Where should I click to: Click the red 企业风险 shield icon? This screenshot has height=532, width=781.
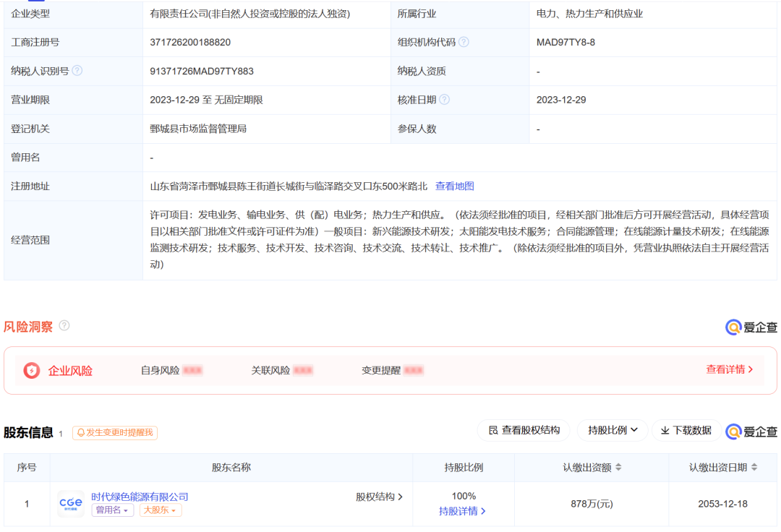[32, 371]
